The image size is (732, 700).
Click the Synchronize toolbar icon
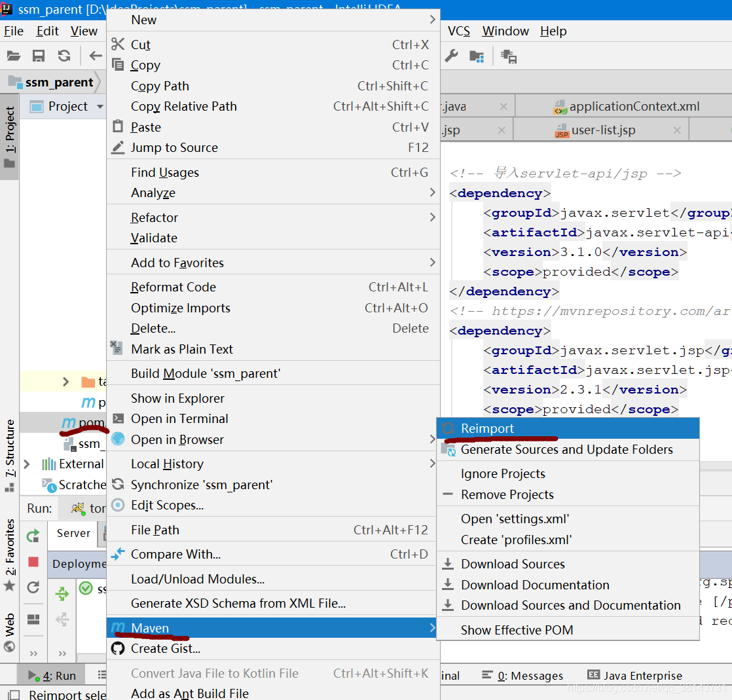64,56
